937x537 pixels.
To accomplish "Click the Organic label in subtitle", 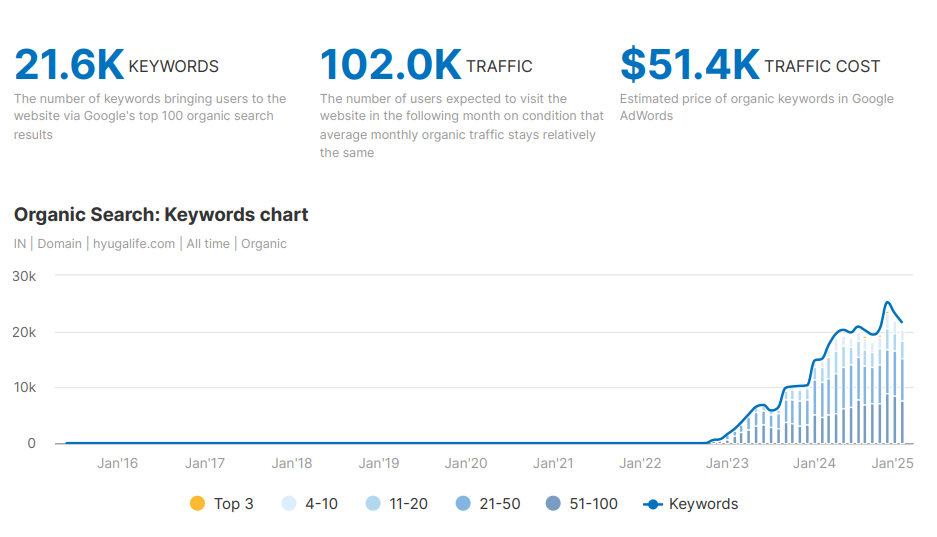I will click(264, 244).
